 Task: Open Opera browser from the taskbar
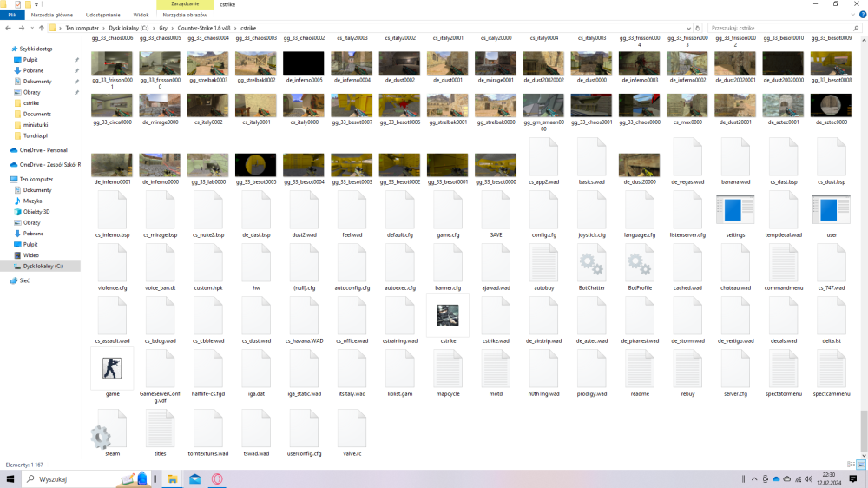[217, 479]
